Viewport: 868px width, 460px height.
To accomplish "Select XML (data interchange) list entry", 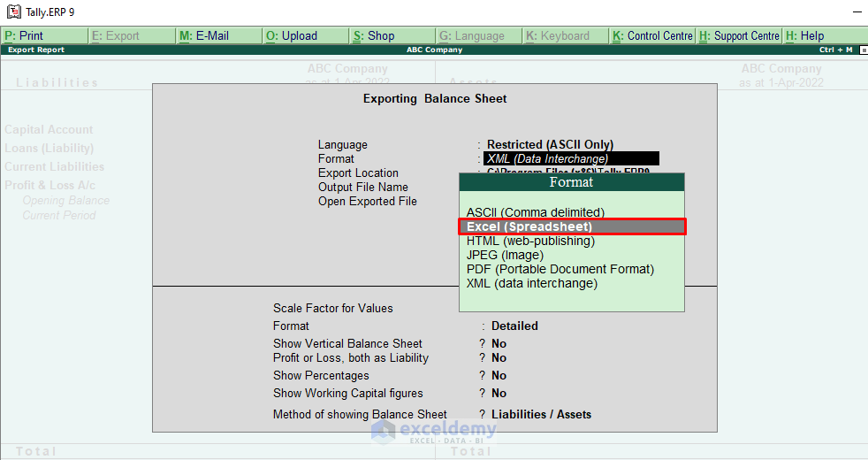I will click(532, 283).
